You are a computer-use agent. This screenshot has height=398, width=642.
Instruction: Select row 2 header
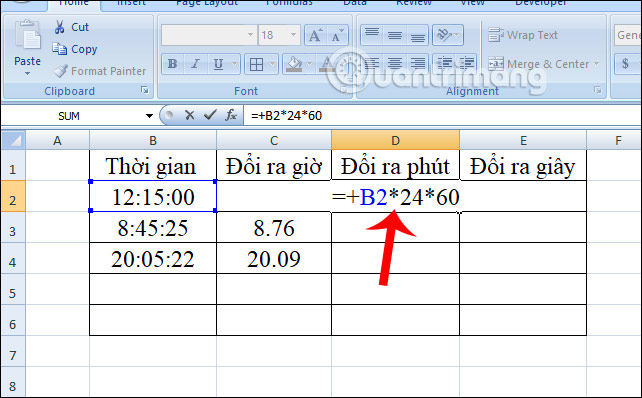(x=13, y=197)
